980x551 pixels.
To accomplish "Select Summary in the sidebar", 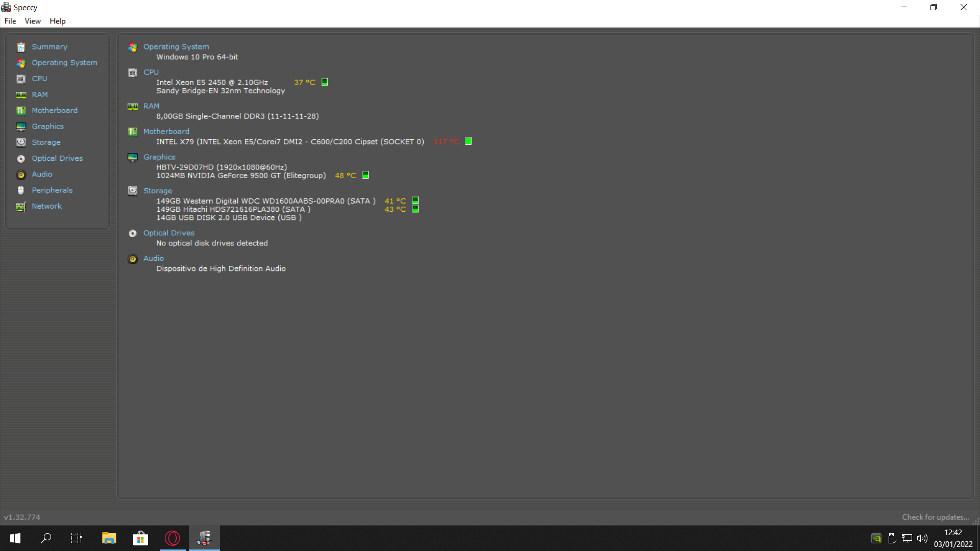I will pos(50,47).
